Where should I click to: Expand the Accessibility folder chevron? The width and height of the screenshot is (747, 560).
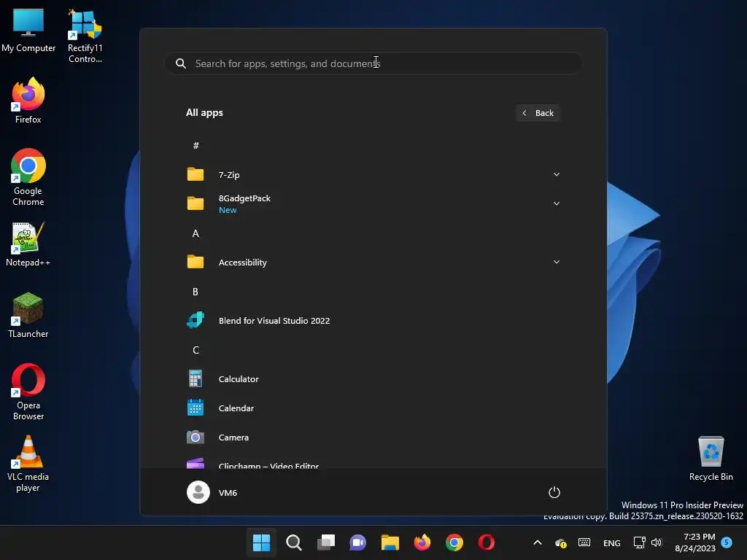(x=556, y=262)
